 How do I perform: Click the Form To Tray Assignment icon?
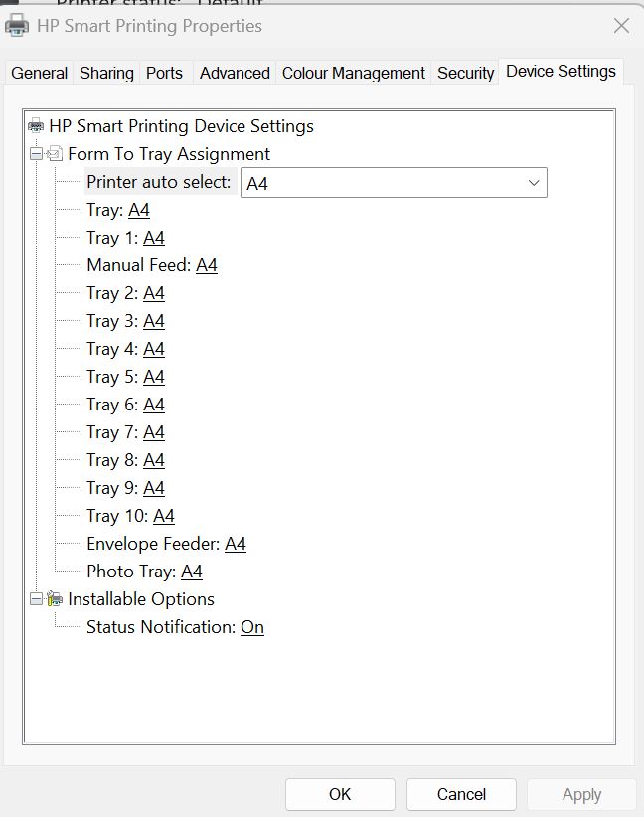(55, 154)
